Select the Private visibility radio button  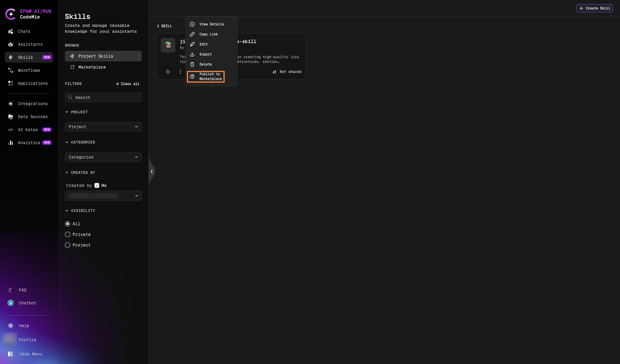[67, 234]
